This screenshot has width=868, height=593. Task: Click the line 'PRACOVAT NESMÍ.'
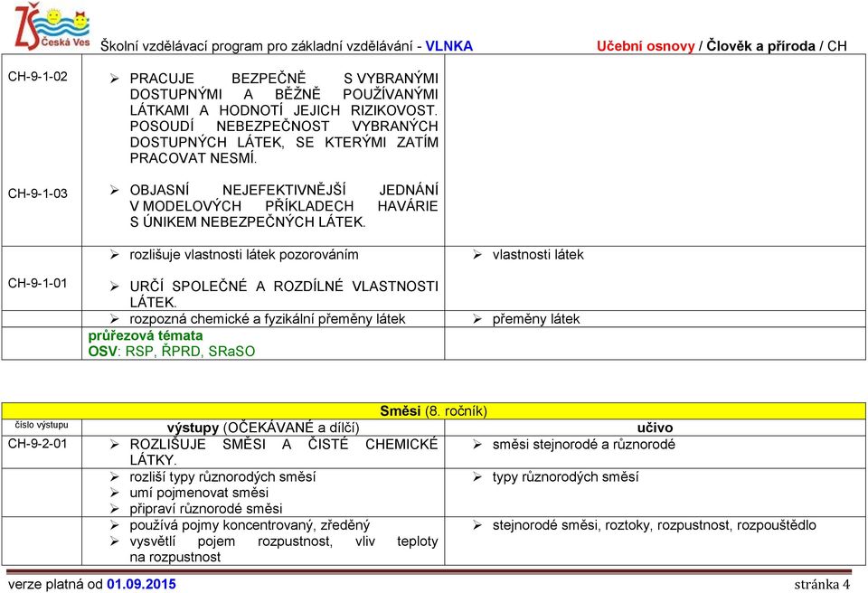193,158
